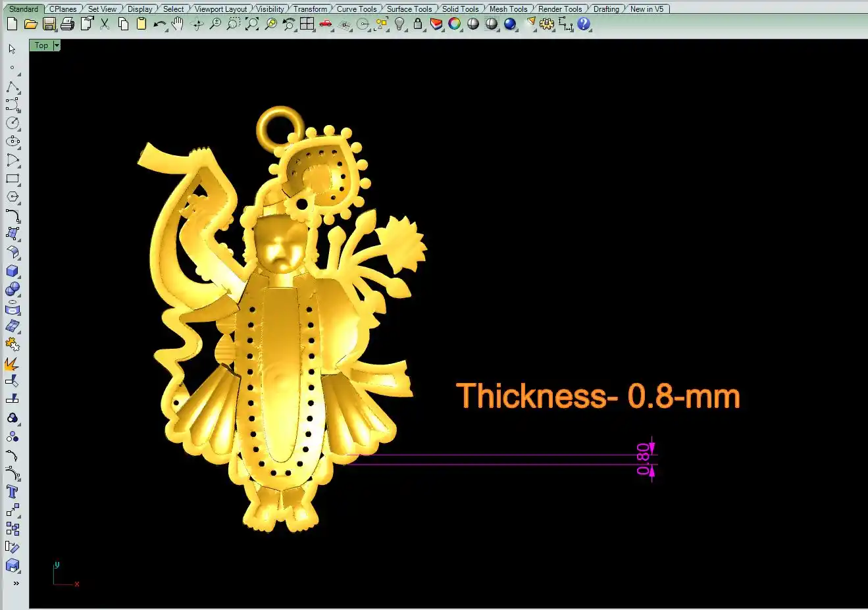Switch to the Curve Tools tab
The image size is (868, 610).
(x=356, y=9)
